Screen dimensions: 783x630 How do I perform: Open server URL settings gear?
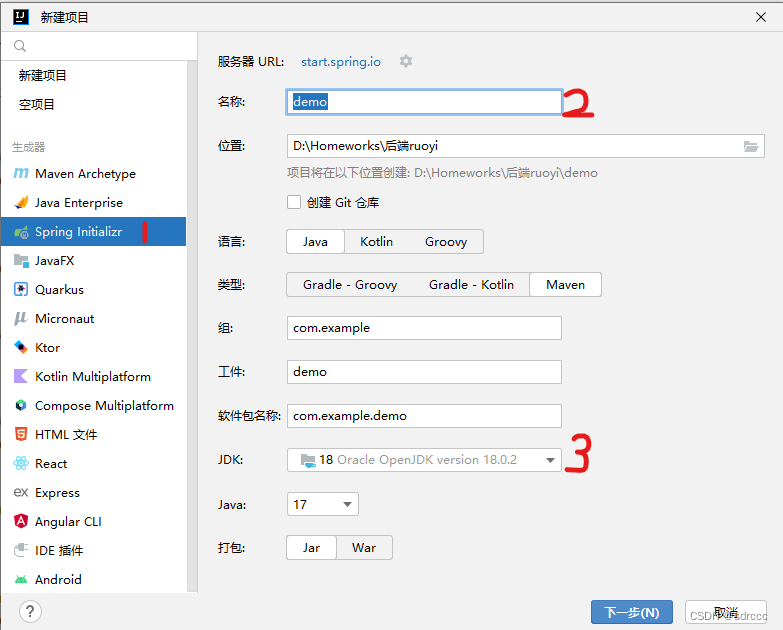pyautogui.click(x=406, y=61)
